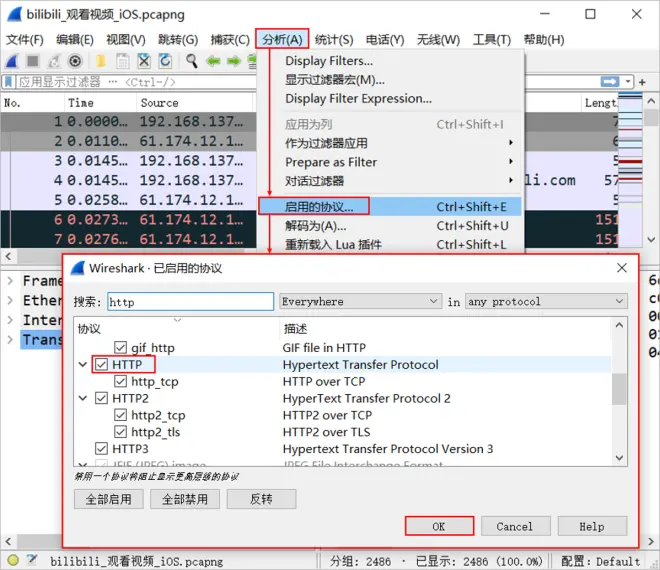Start capture with the shark fin icon
660x570 pixels.
12,61
